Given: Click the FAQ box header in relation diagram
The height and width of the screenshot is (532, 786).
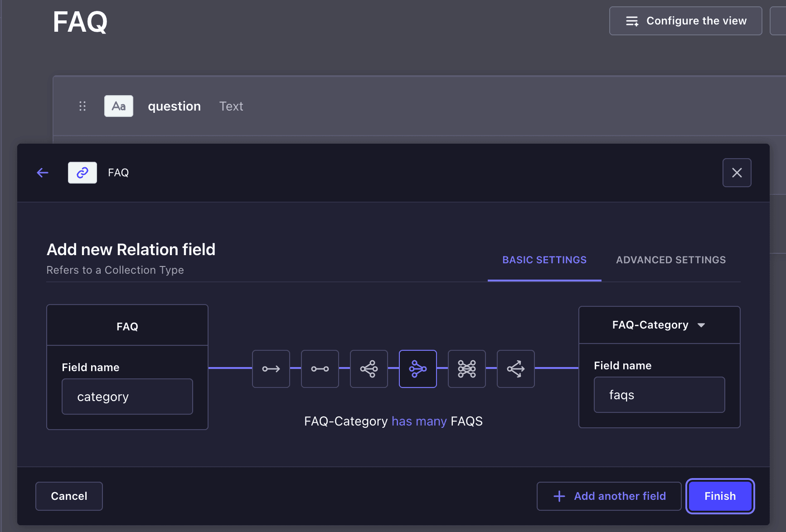Looking at the screenshot, I should point(127,326).
